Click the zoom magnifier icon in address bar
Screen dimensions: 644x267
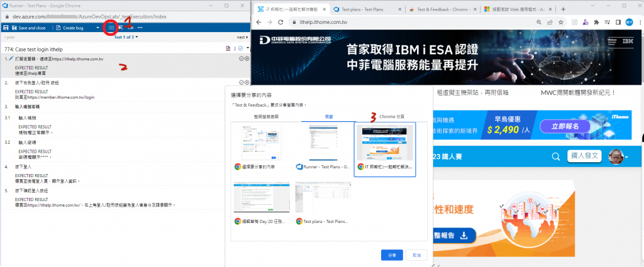point(539,22)
